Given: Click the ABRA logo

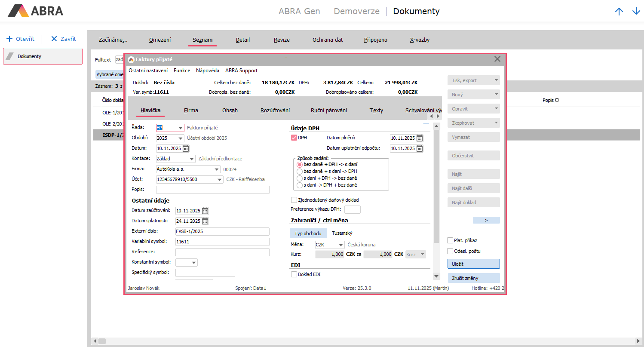Looking at the screenshot, I should click(36, 11).
